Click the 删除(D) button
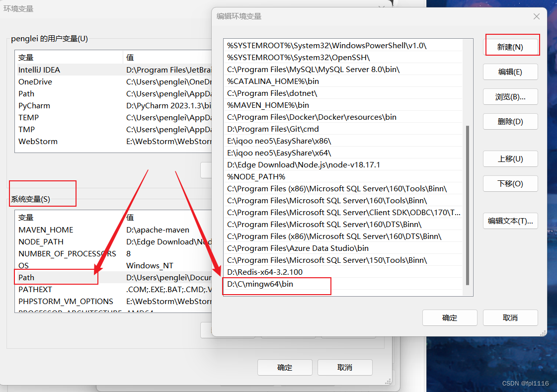557x392 pixels. pos(510,121)
